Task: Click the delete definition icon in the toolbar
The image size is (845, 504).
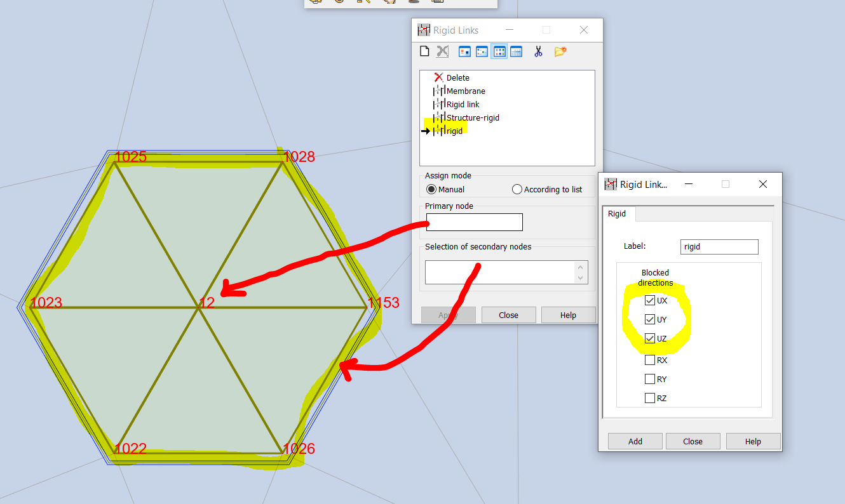Action: [442, 51]
